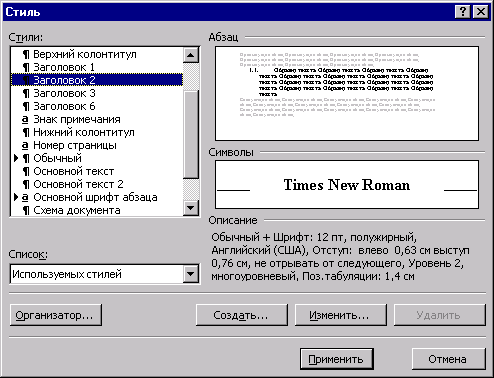Click the character icon beside Знак примечания

pyautogui.click(x=25, y=119)
